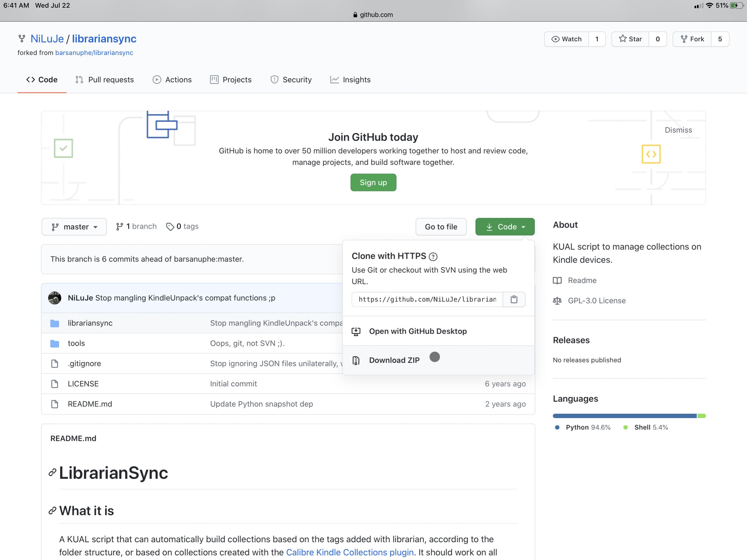The image size is (747, 560).
Task: Open the master branch dropdown
Action: (74, 227)
